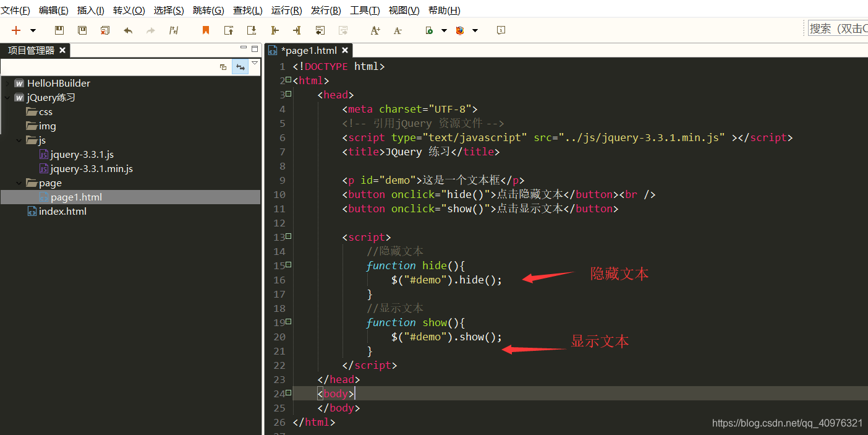Image resolution: width=868 pixels, height=435 pixels.
Task: Select the img folder in the tree
Action: (41, 126)
